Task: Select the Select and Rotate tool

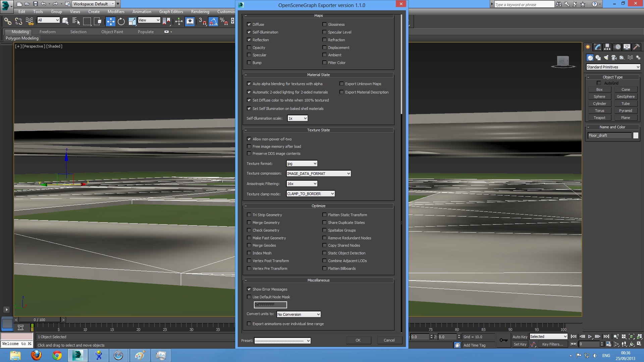Action: pos(121,22)
